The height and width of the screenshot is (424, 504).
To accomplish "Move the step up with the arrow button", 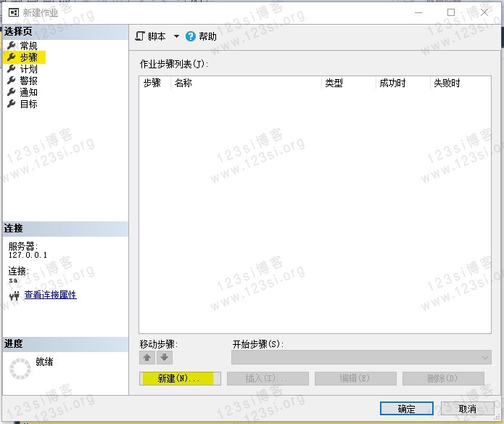I will [147, 358].
